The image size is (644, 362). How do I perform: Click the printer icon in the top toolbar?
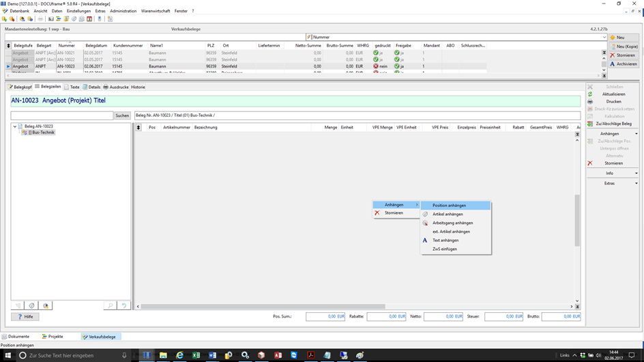[x=40, y=19]
